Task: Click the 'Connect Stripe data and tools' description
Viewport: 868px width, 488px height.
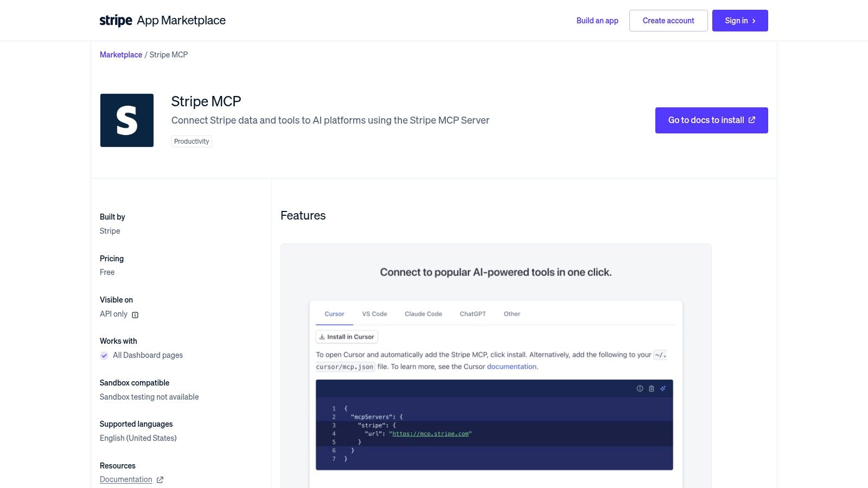Action: click(x=330, y=120)
